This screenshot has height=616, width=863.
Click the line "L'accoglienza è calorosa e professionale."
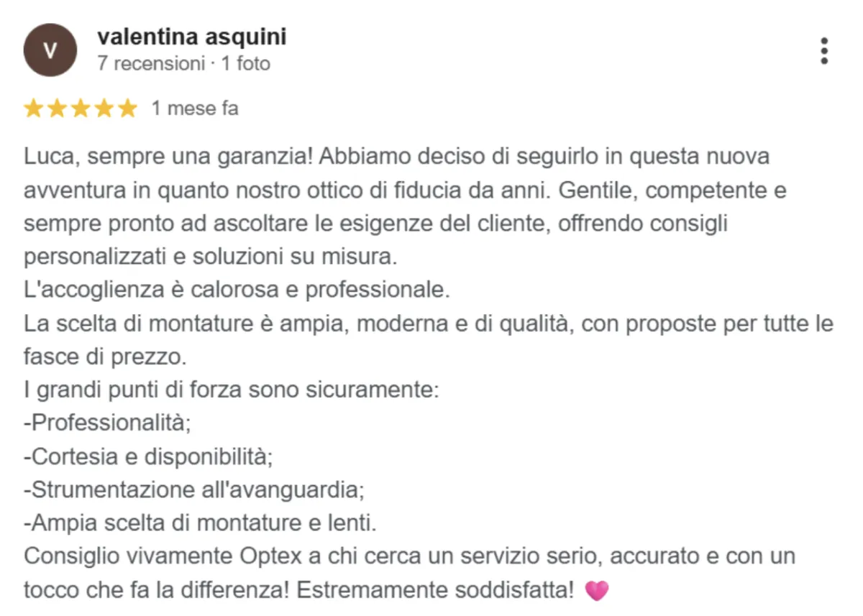click(x=237, y=290)
